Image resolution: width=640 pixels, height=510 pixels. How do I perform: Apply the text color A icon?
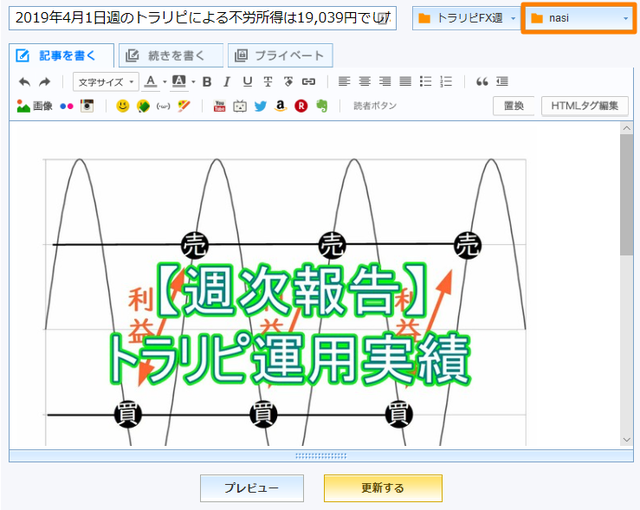151,82
